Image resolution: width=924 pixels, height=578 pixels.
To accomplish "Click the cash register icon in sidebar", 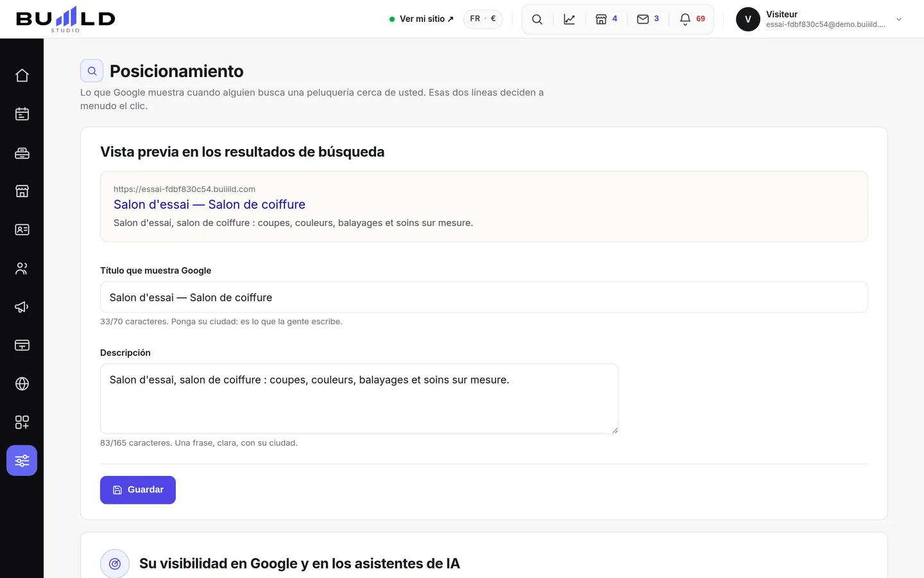I will [x=22, y=153].
